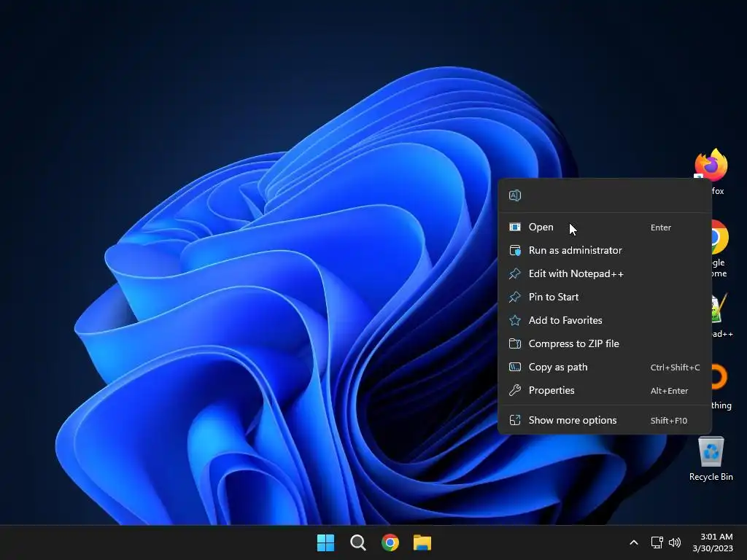Viewport: 747px width, 560px height.
Task: Click the Alt+Enter shortcut text
Action: pos(670,391)
